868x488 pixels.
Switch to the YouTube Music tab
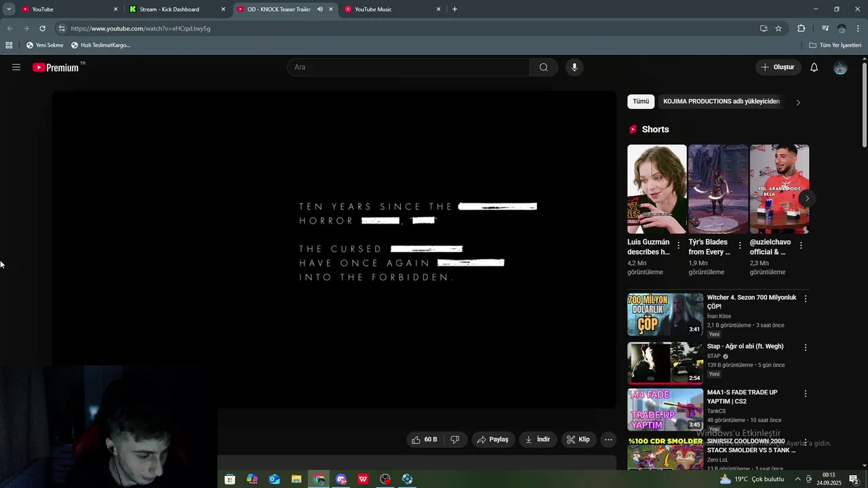click(x=392, y=9)
